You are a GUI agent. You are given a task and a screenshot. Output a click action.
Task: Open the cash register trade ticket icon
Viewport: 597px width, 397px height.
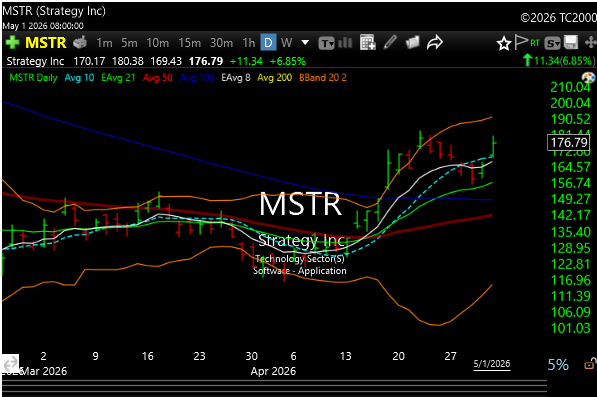pyautogui.click(x=80, y=43)
